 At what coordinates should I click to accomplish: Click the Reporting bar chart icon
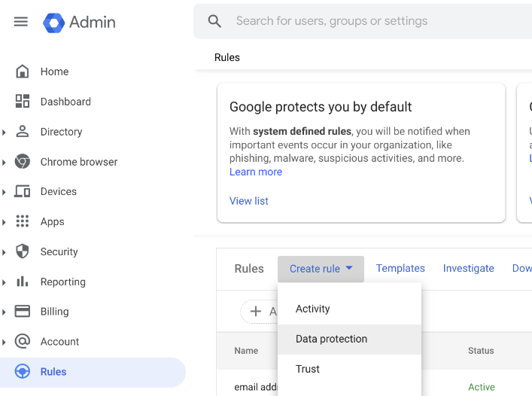[23, 282]
